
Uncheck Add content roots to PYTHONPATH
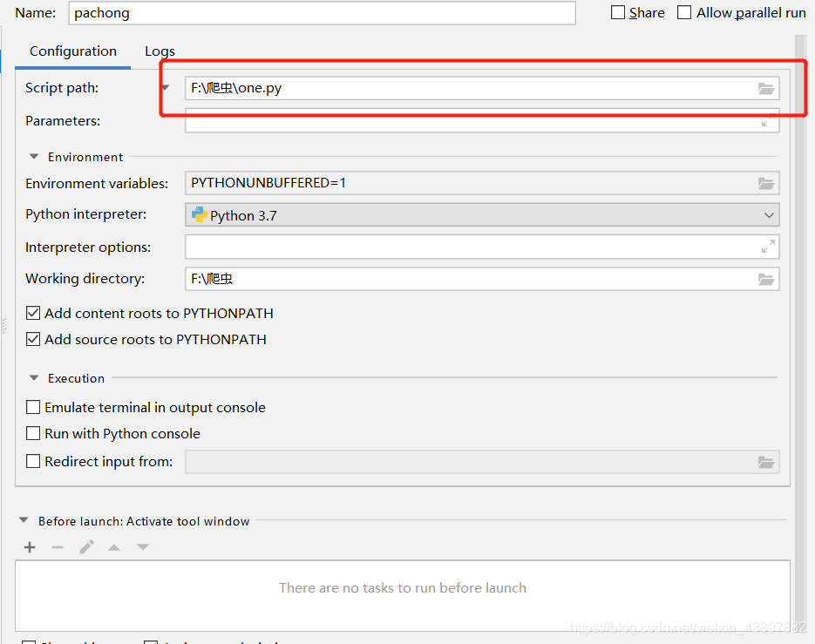point(33,313)
